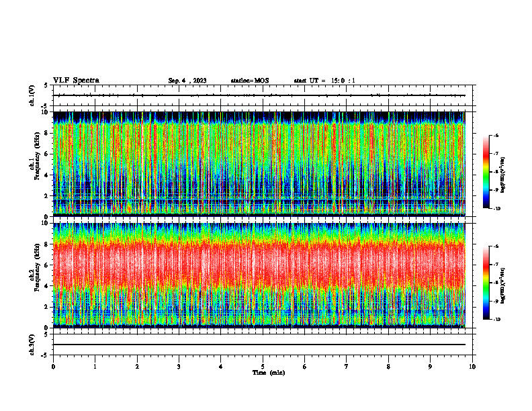Select the 'Sep. 4 , 2023' date label
Screen dimensions: 532x411
pos(187,81)
